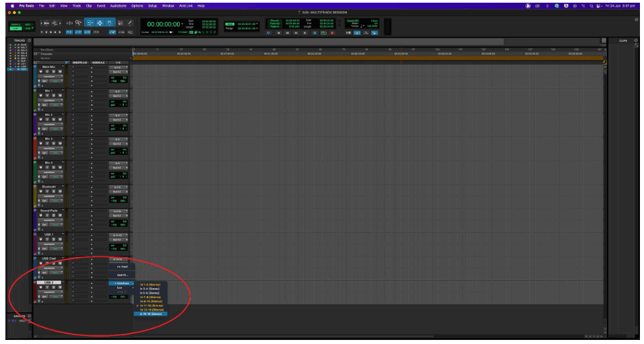Select the Scrubber tool
This screenshot has width=644, height=344.
121,23
